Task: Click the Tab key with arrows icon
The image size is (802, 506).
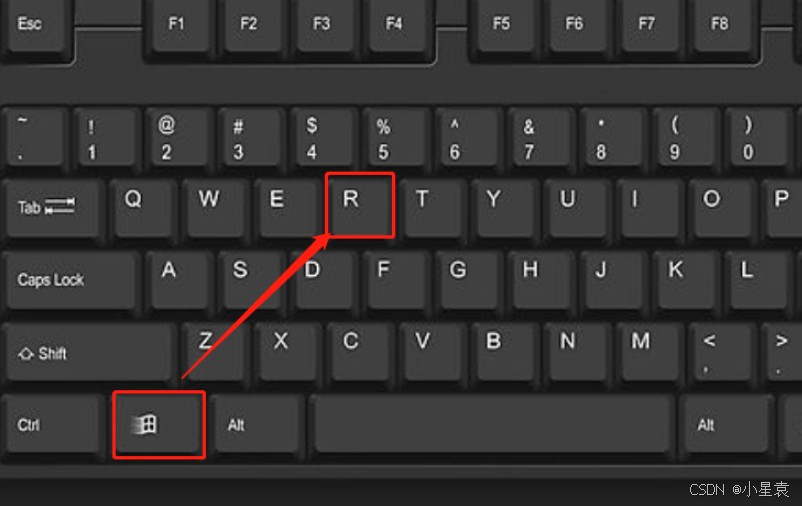Action: coord(53,208)
